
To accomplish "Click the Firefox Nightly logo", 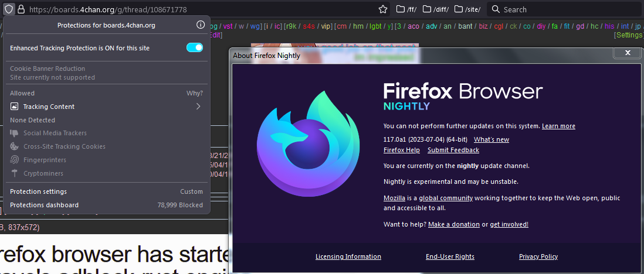I will pos(308,145).
